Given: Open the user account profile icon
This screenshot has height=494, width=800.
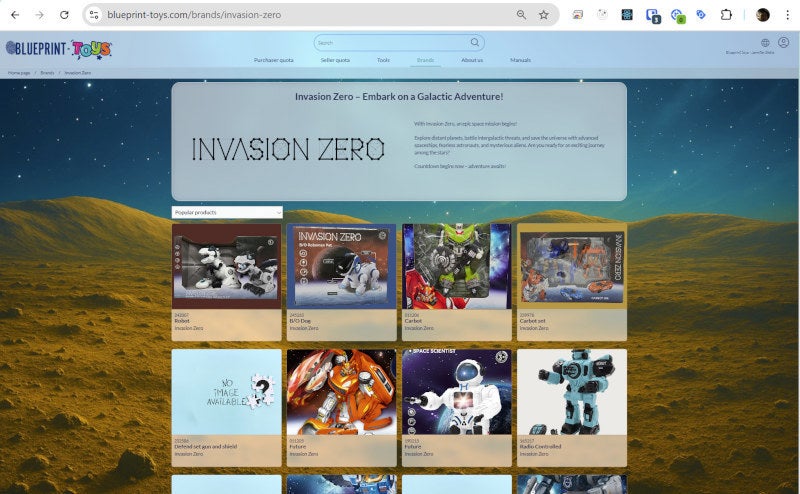Looking at the screenshot, I should click(783, 42).
